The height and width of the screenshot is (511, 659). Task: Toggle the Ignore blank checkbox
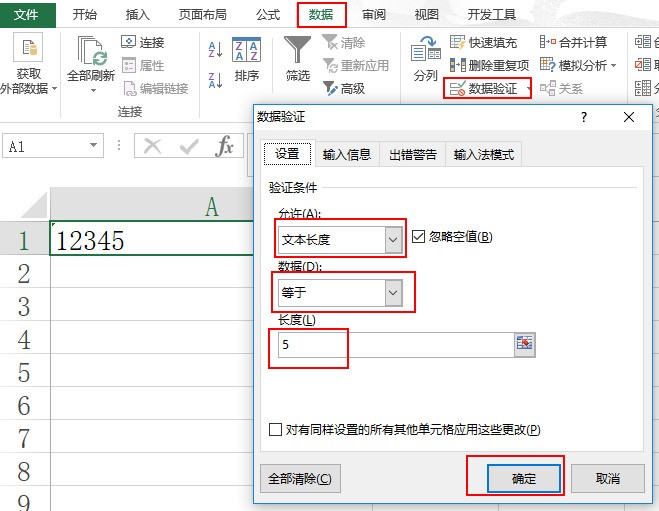(419, 237)
